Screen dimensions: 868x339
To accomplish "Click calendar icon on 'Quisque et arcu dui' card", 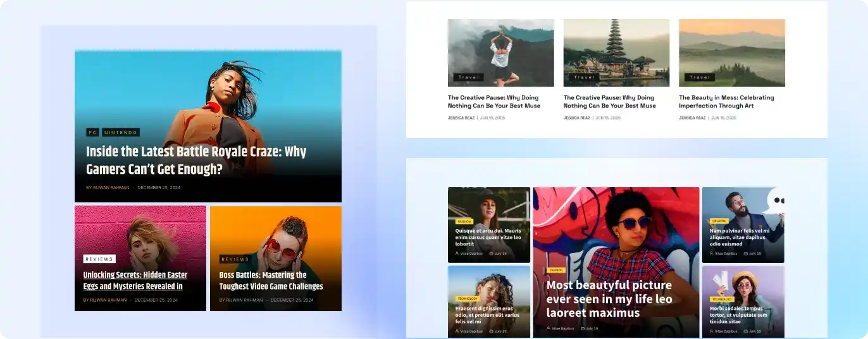I will coord(492,254).
